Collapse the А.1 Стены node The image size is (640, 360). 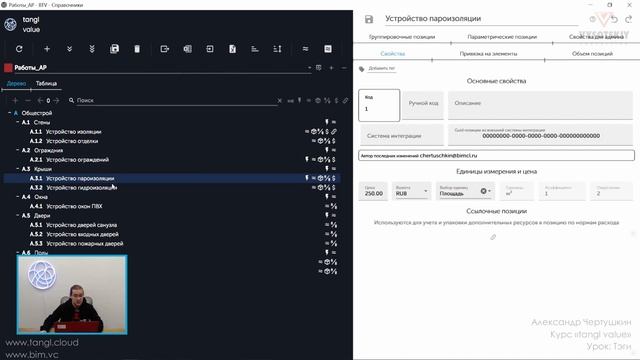click(x=18, y=122)
